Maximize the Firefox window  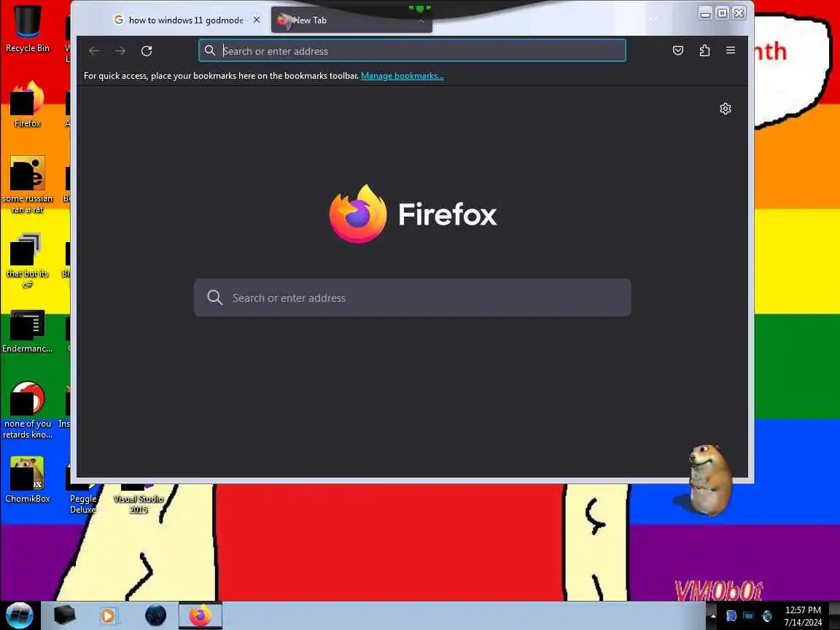tap(722, 13)
